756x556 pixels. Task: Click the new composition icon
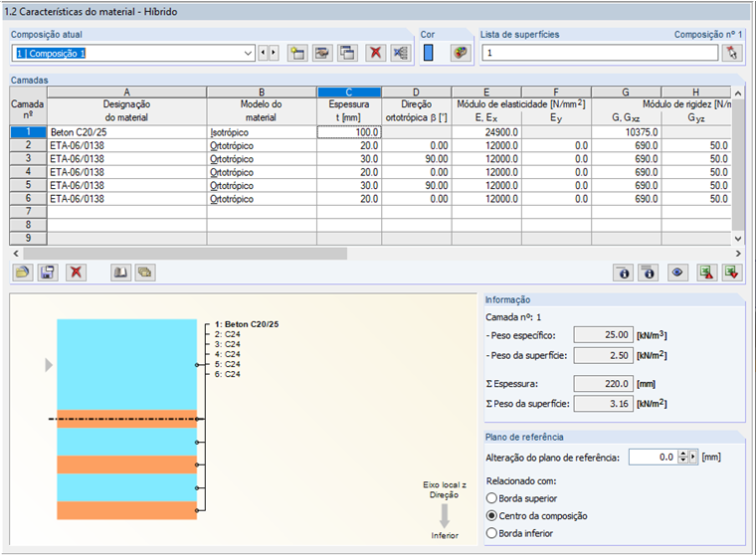[297, 53]
